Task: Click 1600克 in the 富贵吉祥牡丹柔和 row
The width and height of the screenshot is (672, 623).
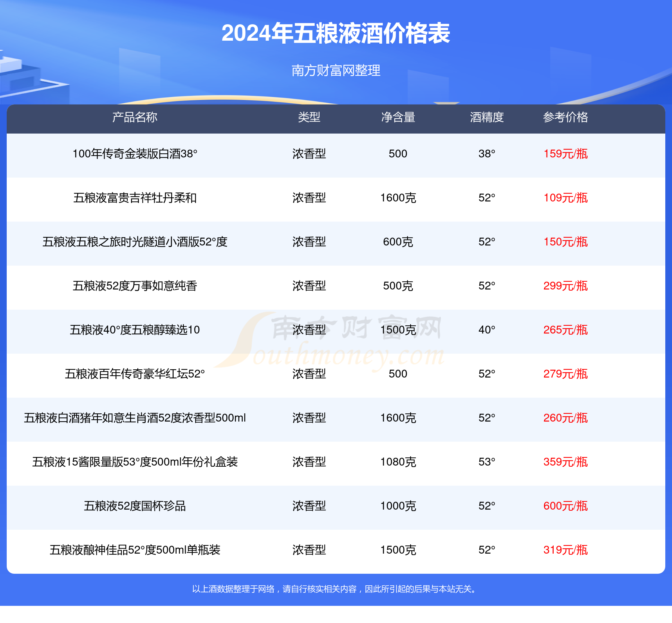Action: [x=398, y=198]
